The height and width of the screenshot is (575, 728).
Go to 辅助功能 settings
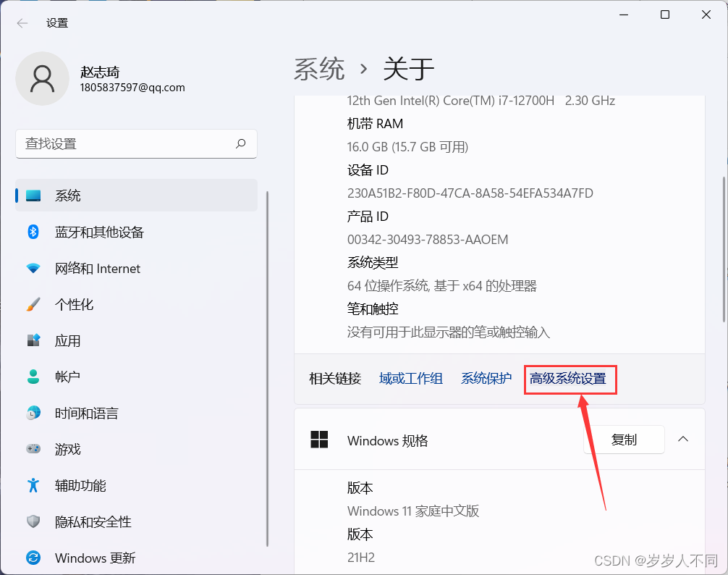tap(137, 485)
